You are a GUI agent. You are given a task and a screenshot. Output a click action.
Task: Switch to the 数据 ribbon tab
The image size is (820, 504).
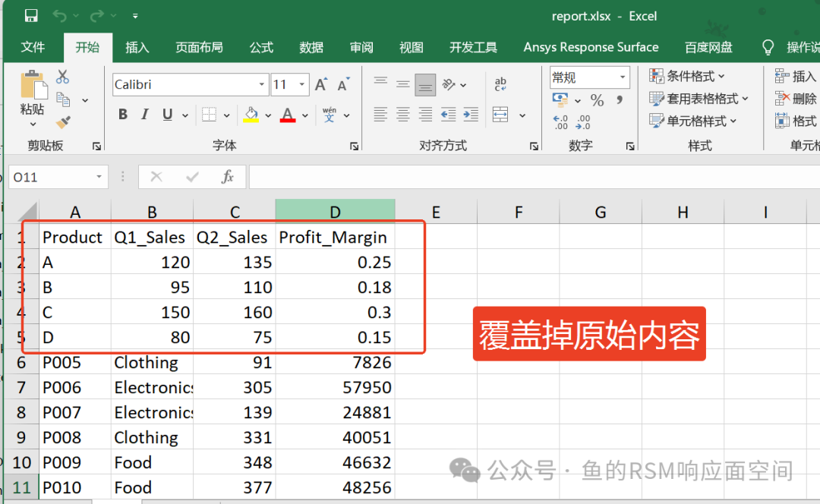pos(312,47)
